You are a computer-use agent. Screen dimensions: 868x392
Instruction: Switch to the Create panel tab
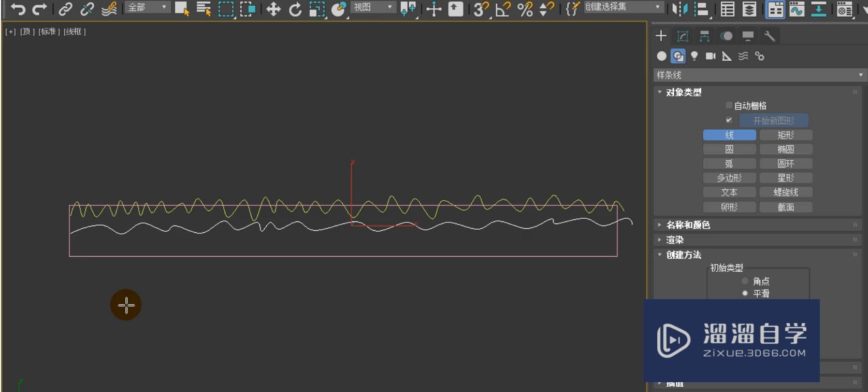click(661, 36)
